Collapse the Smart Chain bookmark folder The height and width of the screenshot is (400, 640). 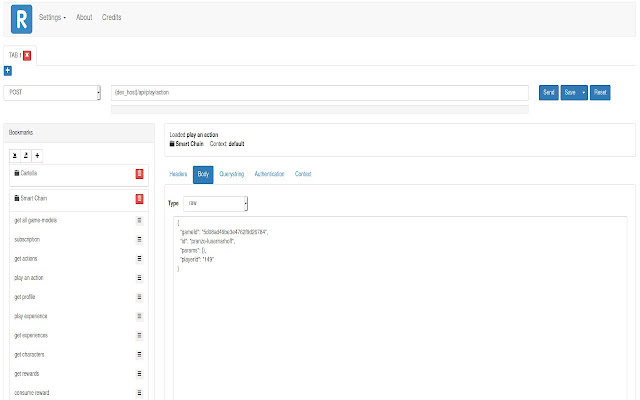click(x=34, y=198)
